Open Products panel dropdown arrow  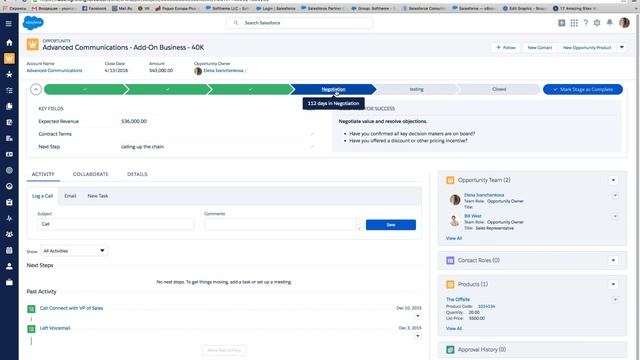pyautogui.click(x=613, y=284)
